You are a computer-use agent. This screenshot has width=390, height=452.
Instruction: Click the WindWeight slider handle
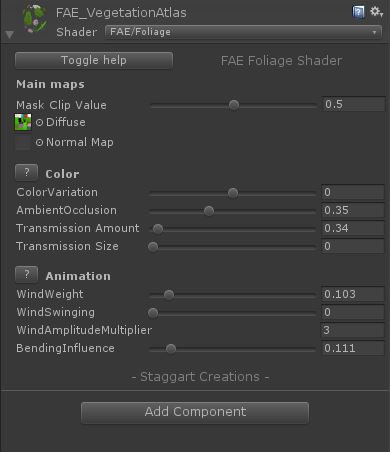(169, 295)
